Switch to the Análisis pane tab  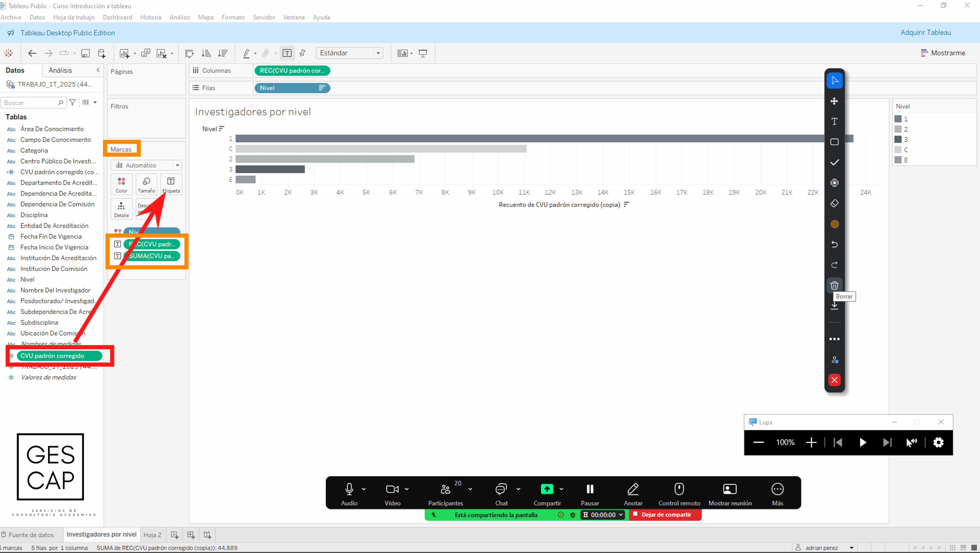60,70
